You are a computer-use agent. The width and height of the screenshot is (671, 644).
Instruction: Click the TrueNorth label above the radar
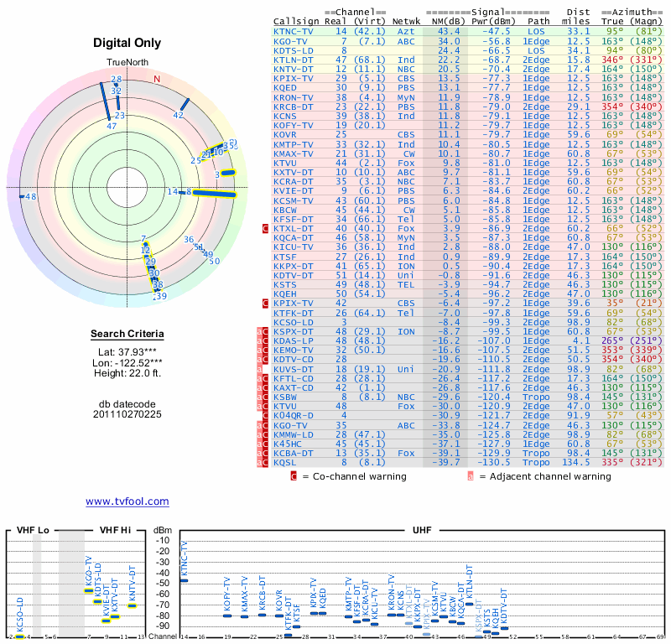(127, 63)
